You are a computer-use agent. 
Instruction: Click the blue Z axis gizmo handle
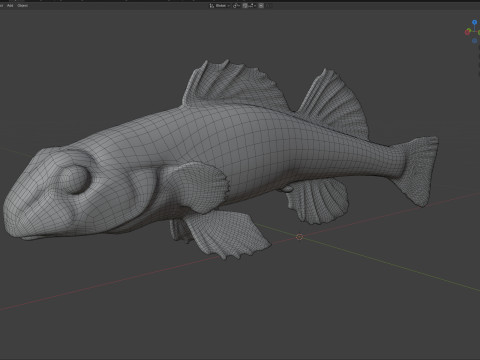click(x=474, y=22)
